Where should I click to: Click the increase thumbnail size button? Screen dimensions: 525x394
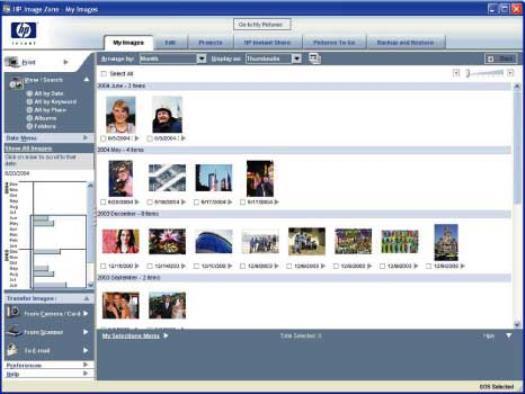click(510, 73)
